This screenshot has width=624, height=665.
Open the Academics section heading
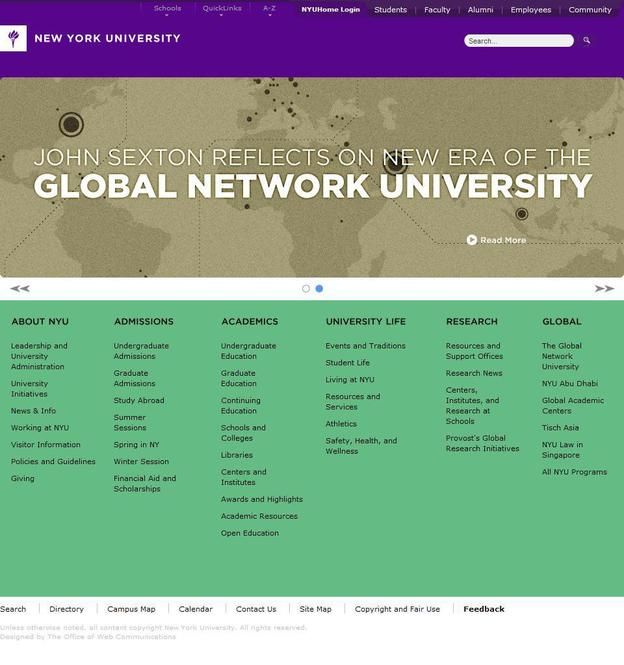[x=249, y=321]
